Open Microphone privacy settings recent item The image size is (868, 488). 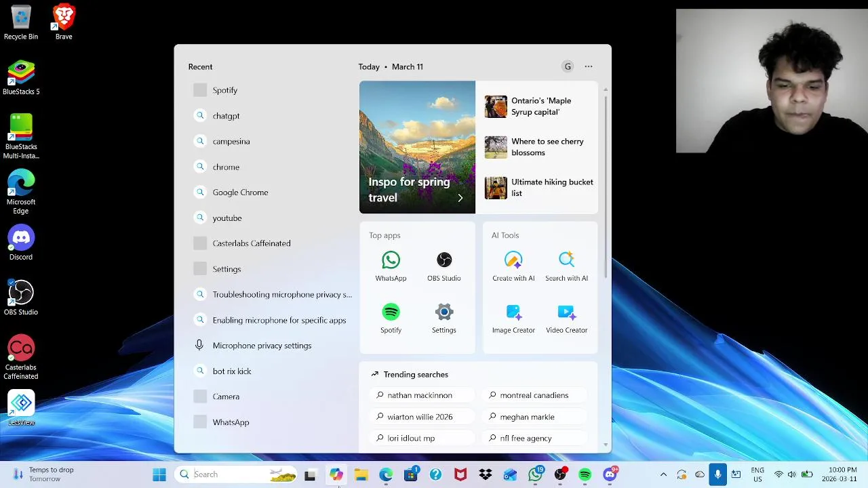point(271,346)
